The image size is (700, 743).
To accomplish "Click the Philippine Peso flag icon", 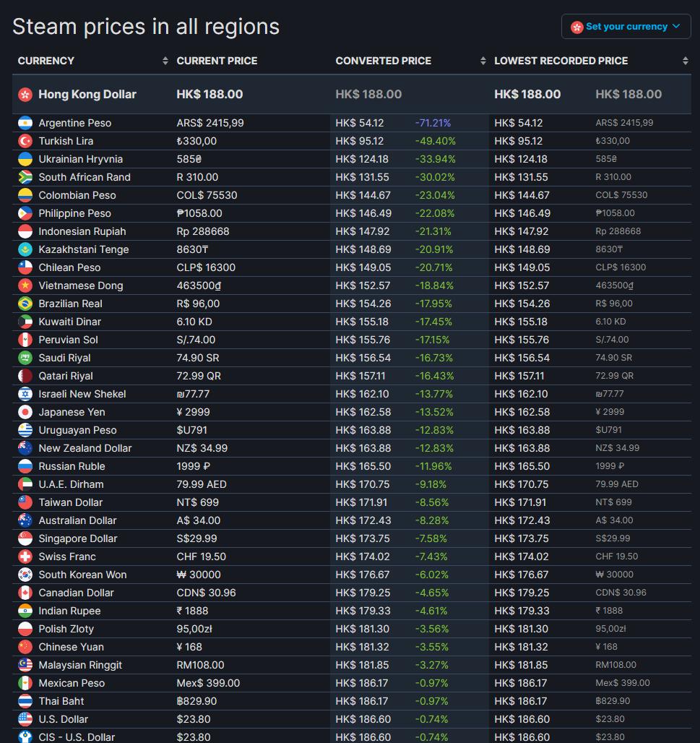I will click(25, 213).
